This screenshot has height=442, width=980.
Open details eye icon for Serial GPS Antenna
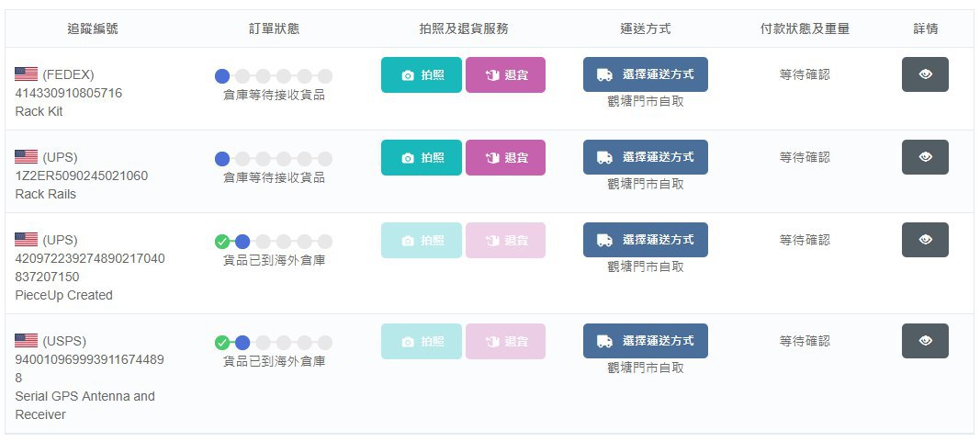click(x=925, y=341)
